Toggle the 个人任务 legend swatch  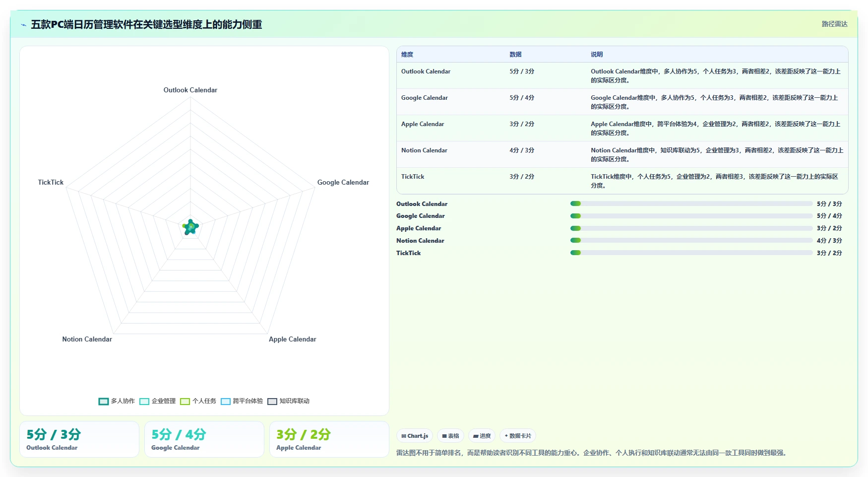tap(185, 402)
